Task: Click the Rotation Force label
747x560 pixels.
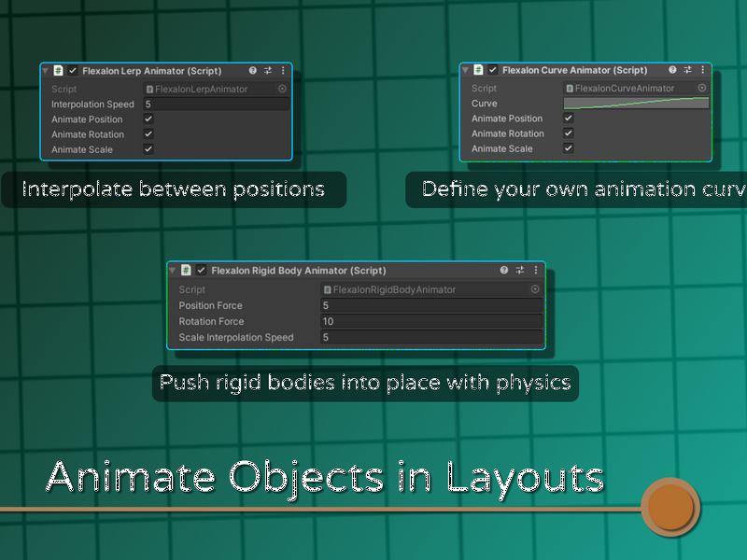Action: (x=211, y=321)
